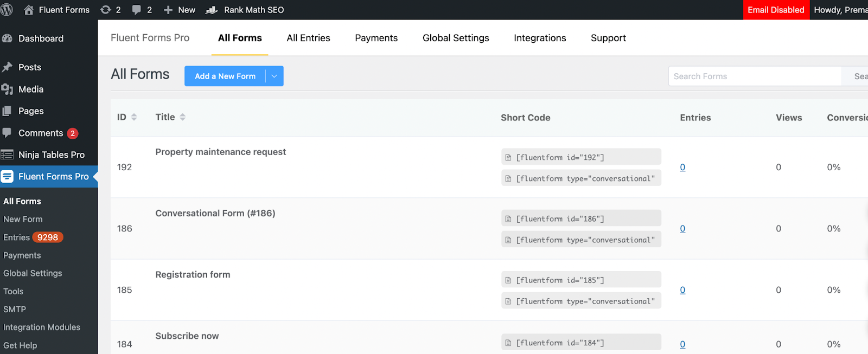Sort forms by Title column arrows
868x354 pixels.
(183, 117)
